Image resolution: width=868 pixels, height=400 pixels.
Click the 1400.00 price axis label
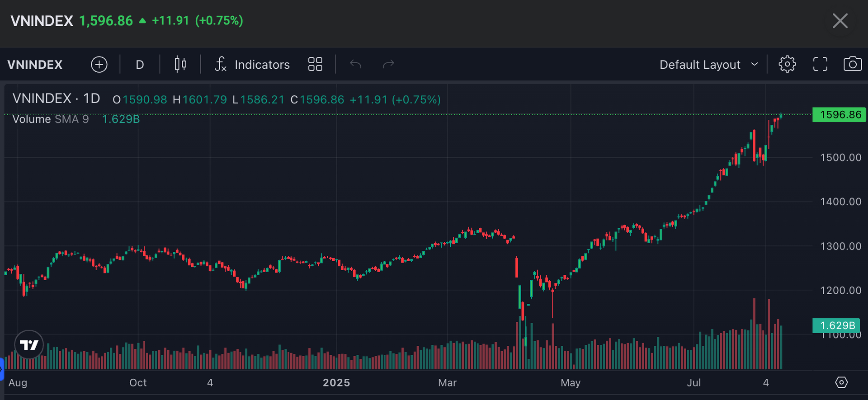[841, 202]
